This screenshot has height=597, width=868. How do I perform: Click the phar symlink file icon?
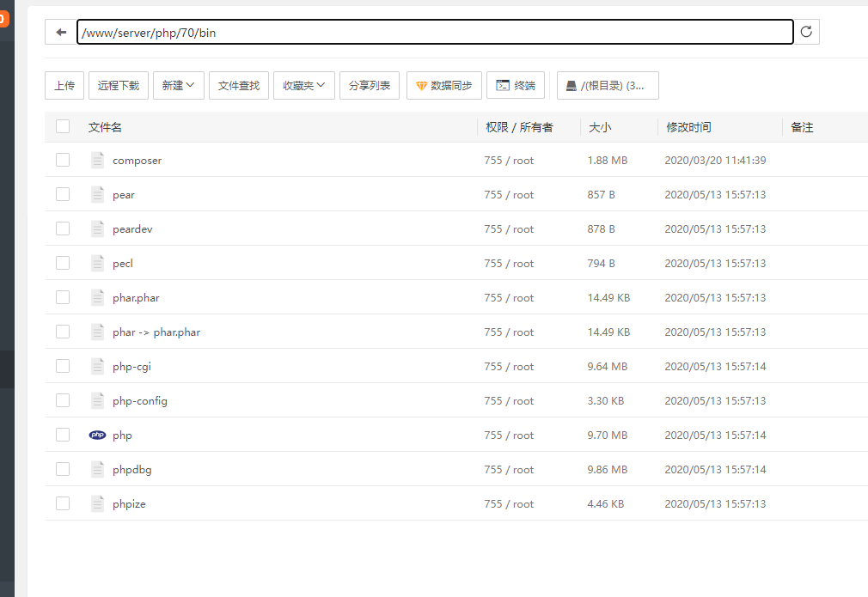[97, 332]
